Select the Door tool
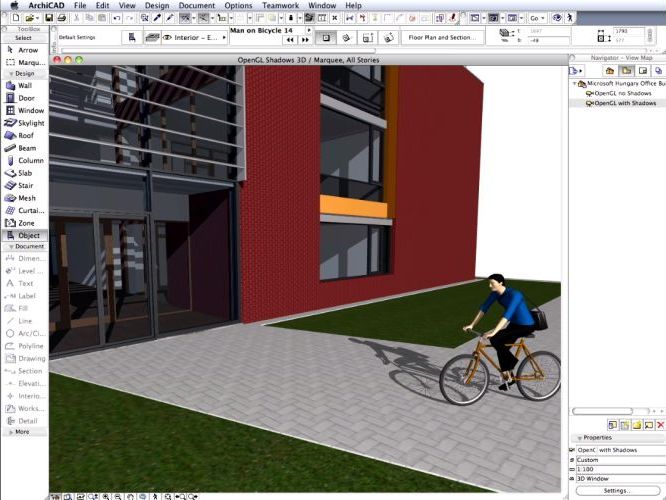 click(24, 98)
